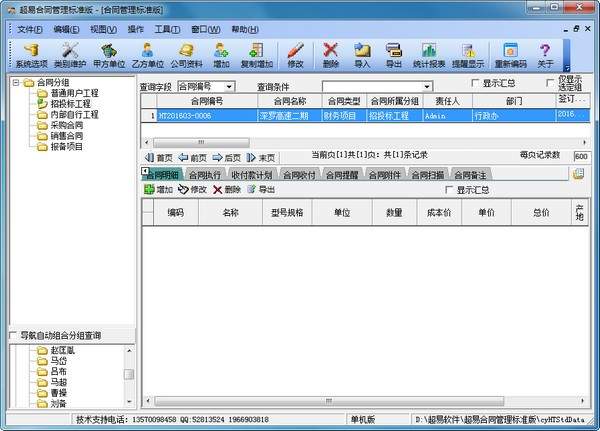Toggle 导航自动组合分组查询 checkbox

click(12, 335)
